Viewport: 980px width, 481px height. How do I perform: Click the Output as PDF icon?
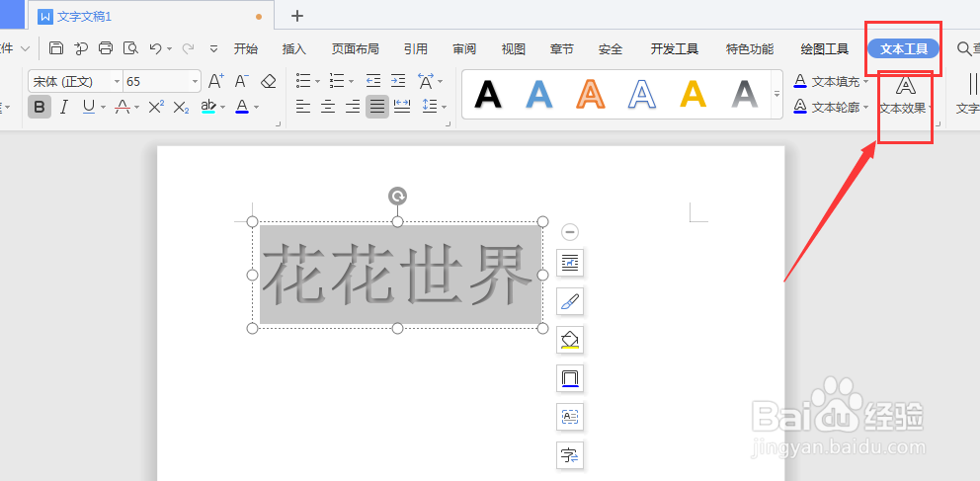pos(81,48)
